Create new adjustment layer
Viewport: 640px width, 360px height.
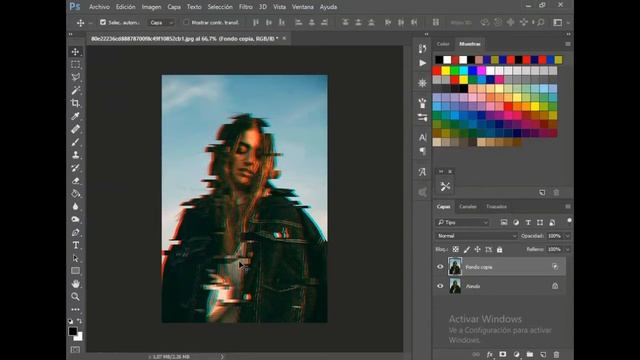click(x=516, y=354)
